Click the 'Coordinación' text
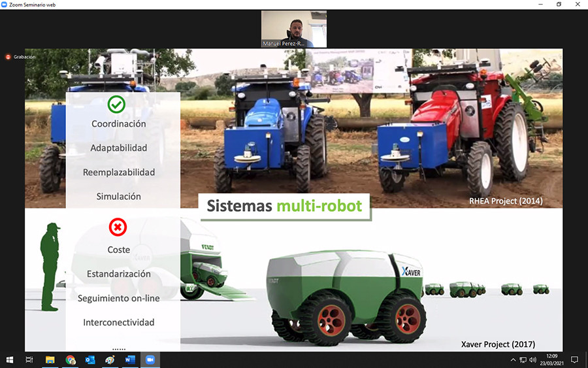The width and height of the screenshot is (588, 368). click(118, 124)
